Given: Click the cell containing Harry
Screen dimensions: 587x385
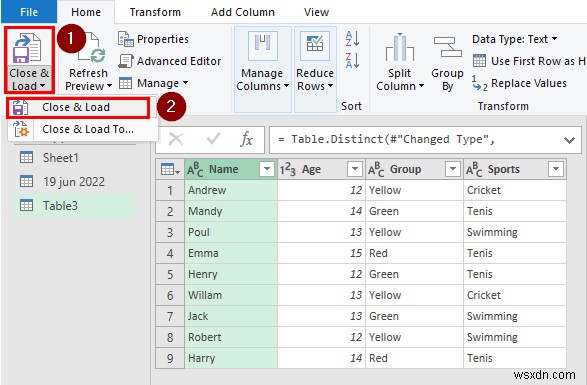Looking at the screenshot, I should click(x=231, y=358).
